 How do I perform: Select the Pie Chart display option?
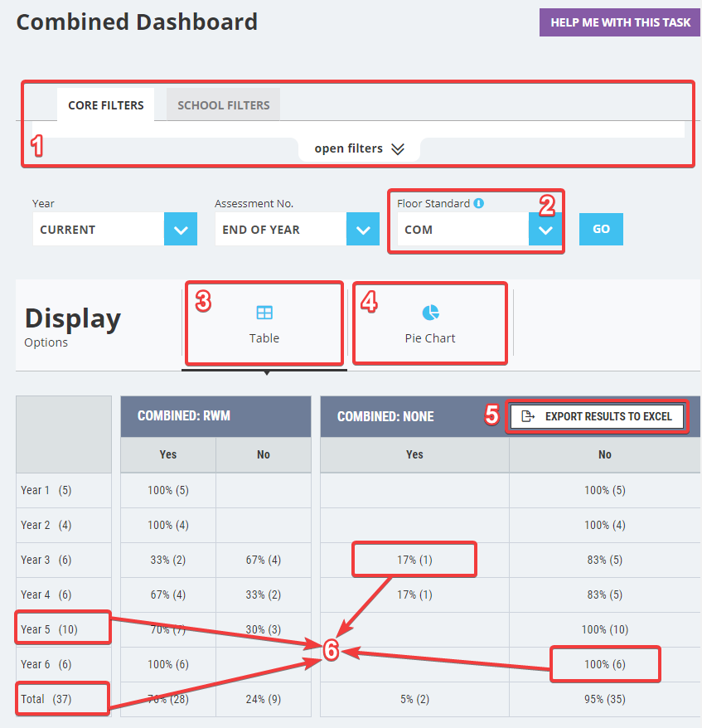point(430,323)
